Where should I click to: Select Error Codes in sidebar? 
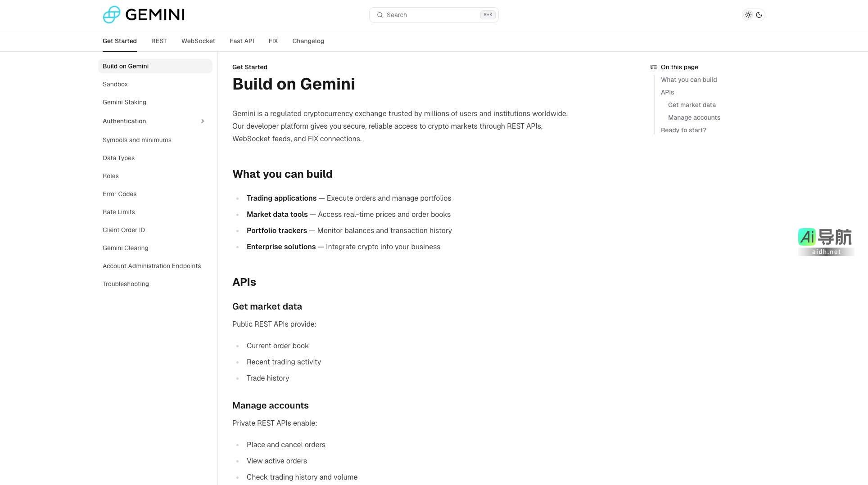[119, 194]
